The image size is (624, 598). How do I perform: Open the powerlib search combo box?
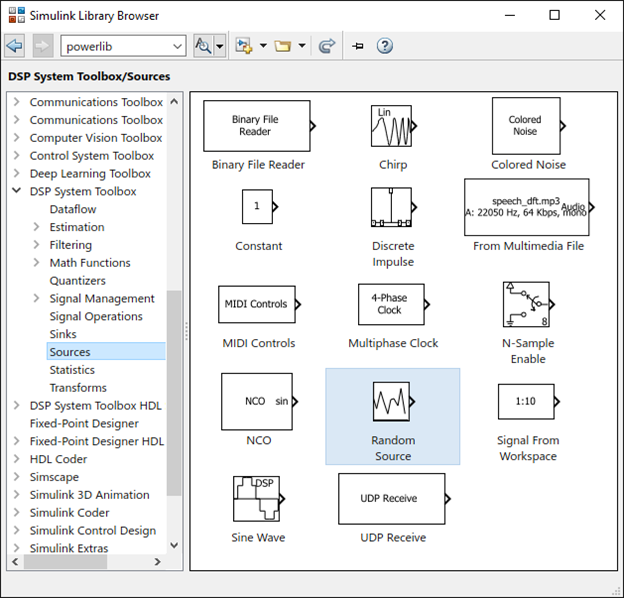pos(123,46)
